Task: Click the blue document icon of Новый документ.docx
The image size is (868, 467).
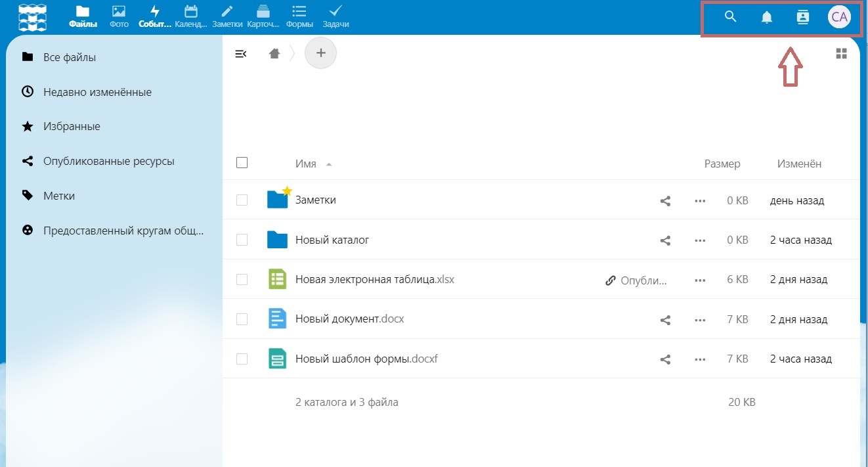Action: pyautogui.click(x=278, y=320)
